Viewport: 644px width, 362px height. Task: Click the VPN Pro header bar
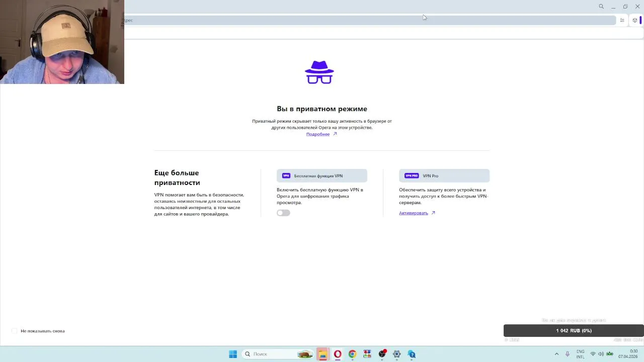[x=444, y=175]
